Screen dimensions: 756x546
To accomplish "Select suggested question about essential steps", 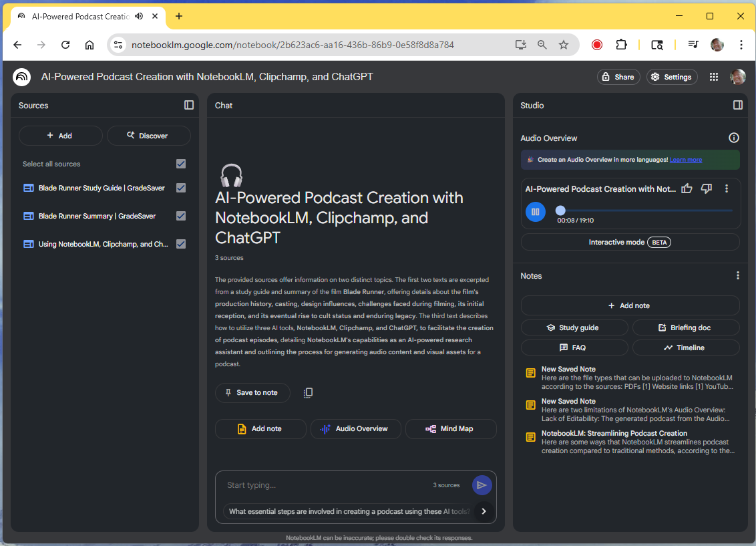I will pyautogui.click(x=349, y=511).
